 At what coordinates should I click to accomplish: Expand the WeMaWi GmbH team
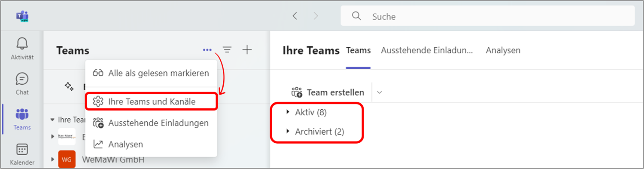pyautogui.click(x=53, y=160)
